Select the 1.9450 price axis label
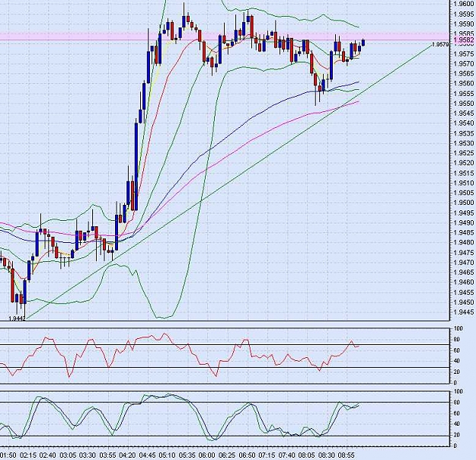476x460 pixels. 463,302
